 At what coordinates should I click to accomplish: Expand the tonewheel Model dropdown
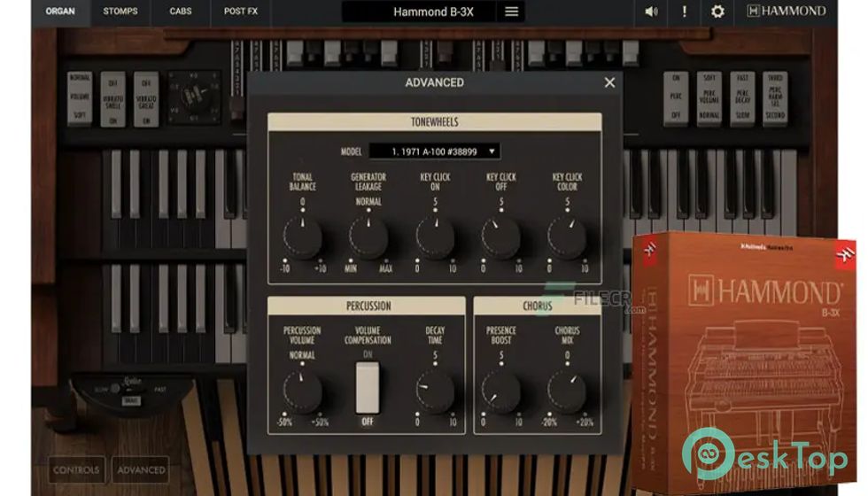435,151
